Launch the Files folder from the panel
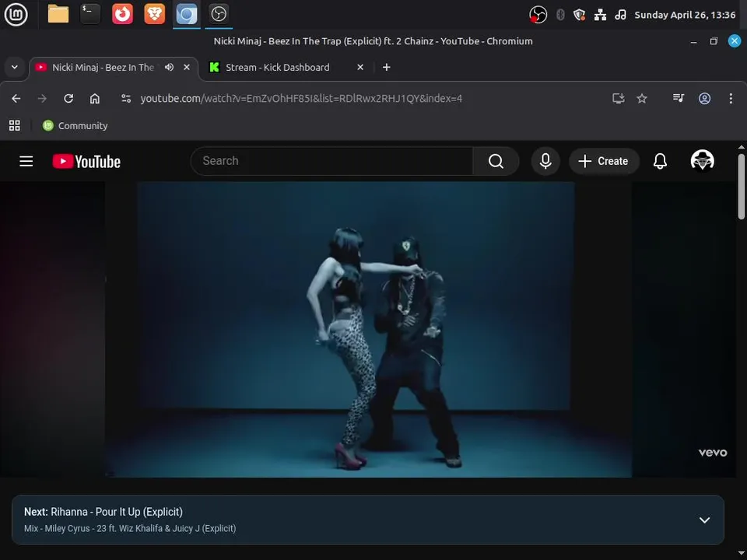747x560 pixels. pos(58,14)
